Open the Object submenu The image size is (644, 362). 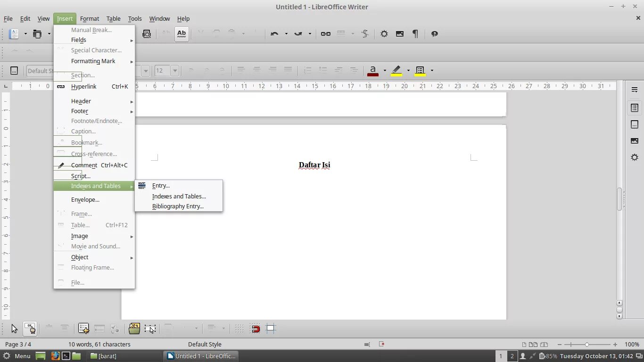tap(94, 257)
